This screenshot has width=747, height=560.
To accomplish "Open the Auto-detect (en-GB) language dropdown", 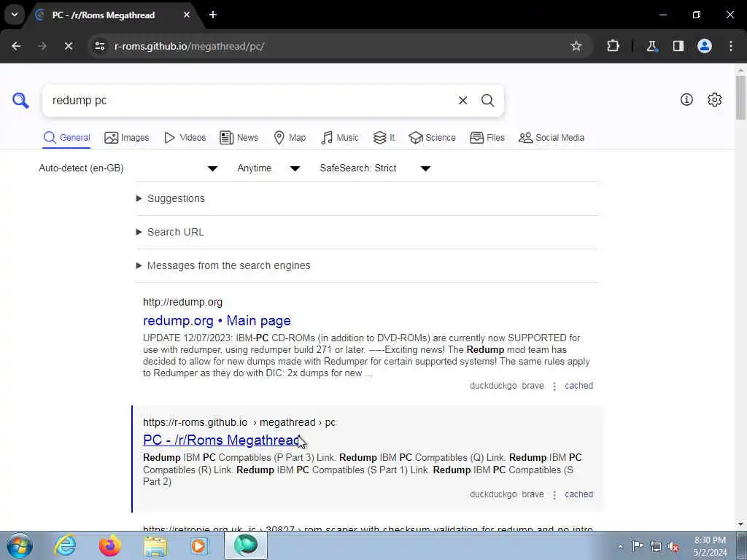I will (x=128, y=168).
